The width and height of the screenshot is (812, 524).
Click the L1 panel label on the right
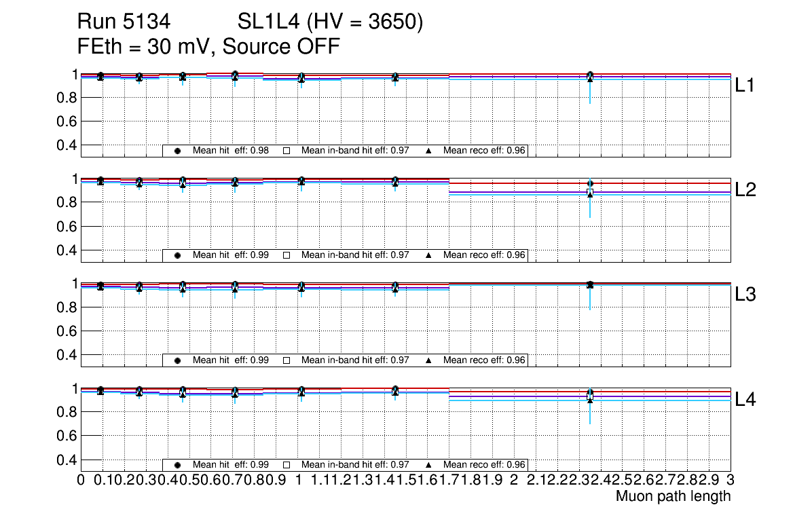click(745, 86)
